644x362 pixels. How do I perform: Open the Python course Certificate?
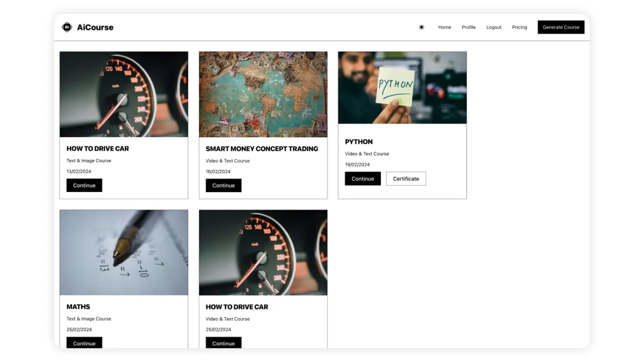(x=406, y=178)
